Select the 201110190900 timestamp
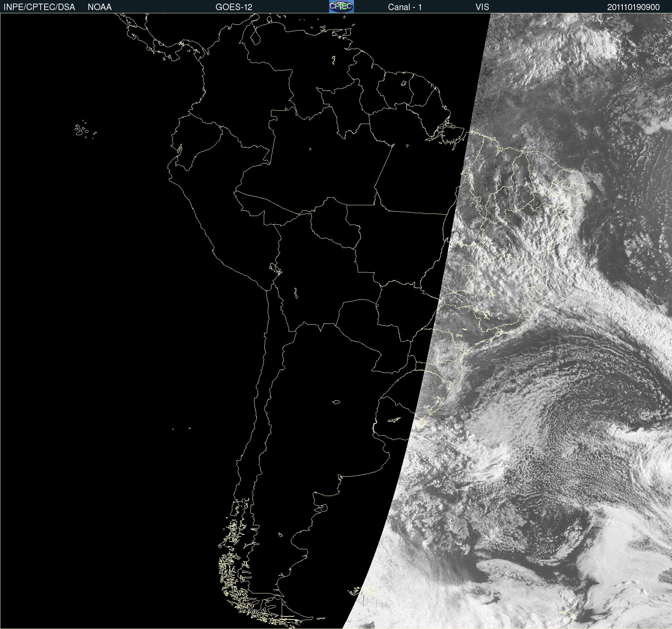Image resolution: width=672 pixels, height=629 pixels. 634,7
